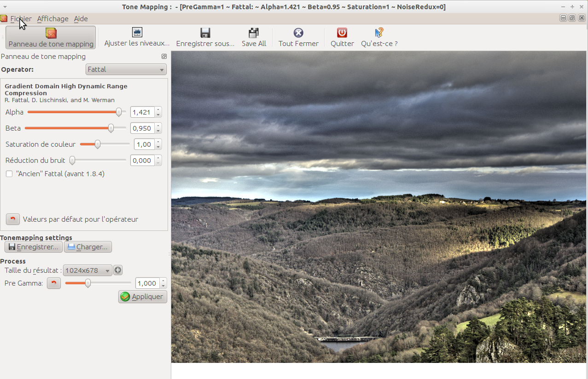The image size is (588, 379).
Task: Open the Aide menu
Action: click(x=81, y=18)
